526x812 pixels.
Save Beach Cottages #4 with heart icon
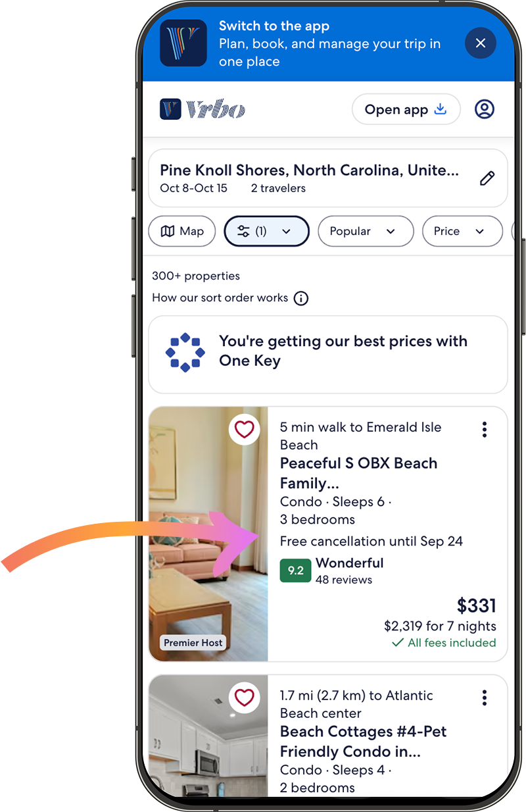pyautogui.click(x=245, y=698)
